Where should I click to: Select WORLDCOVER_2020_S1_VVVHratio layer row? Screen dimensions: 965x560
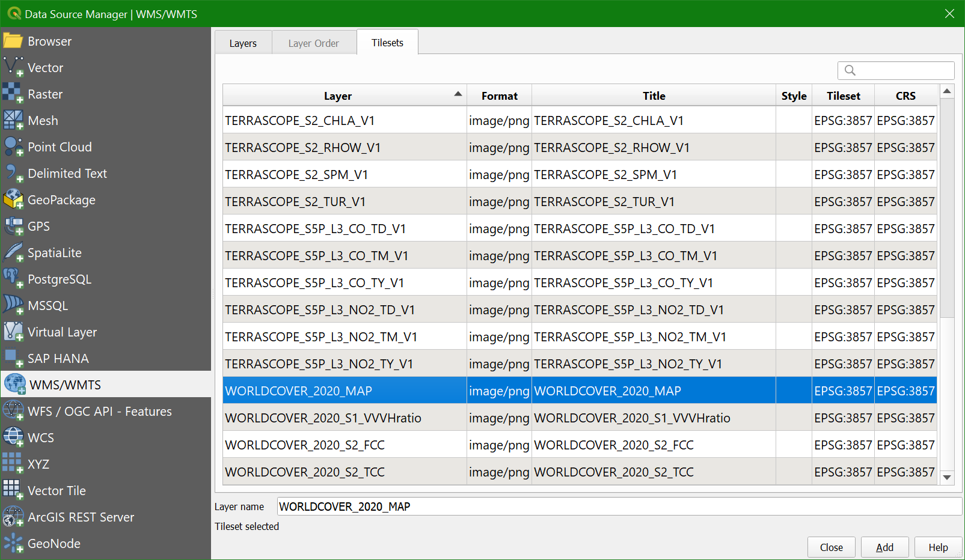pyautogui.click(x=580, y=418)
